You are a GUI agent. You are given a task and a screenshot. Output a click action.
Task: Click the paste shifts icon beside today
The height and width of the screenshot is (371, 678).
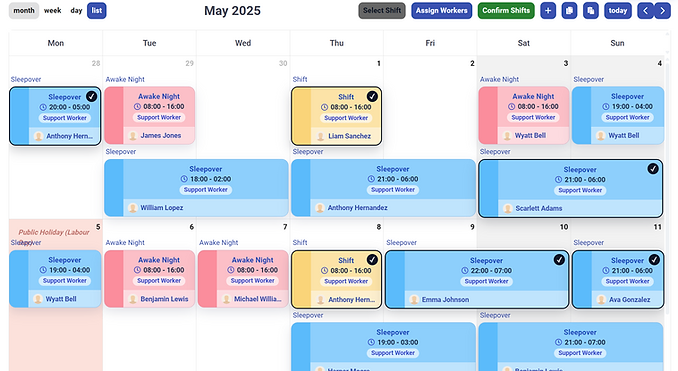click(x=591, y=11)
